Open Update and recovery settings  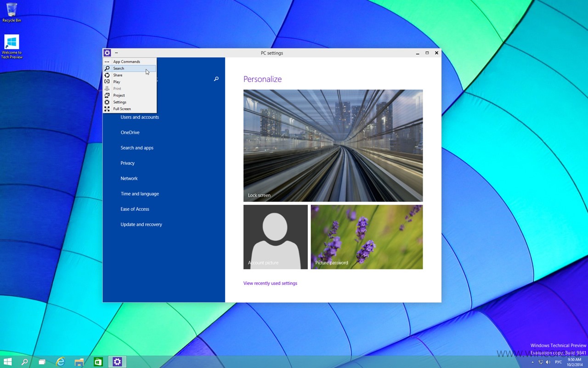[141, 224]
